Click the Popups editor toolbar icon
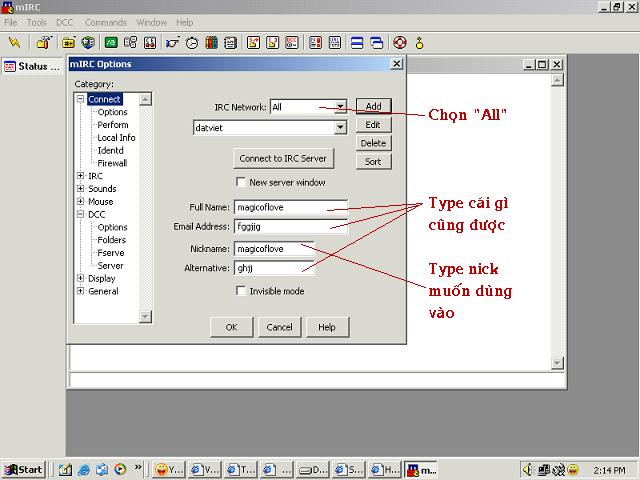This screenshot has width=640, height=480. coord(131,42)
